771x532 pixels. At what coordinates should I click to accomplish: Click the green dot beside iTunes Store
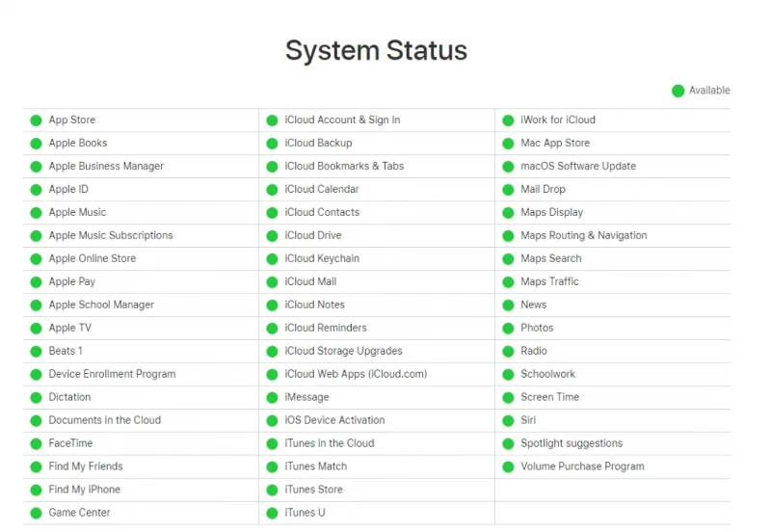(x=272, y=491)
